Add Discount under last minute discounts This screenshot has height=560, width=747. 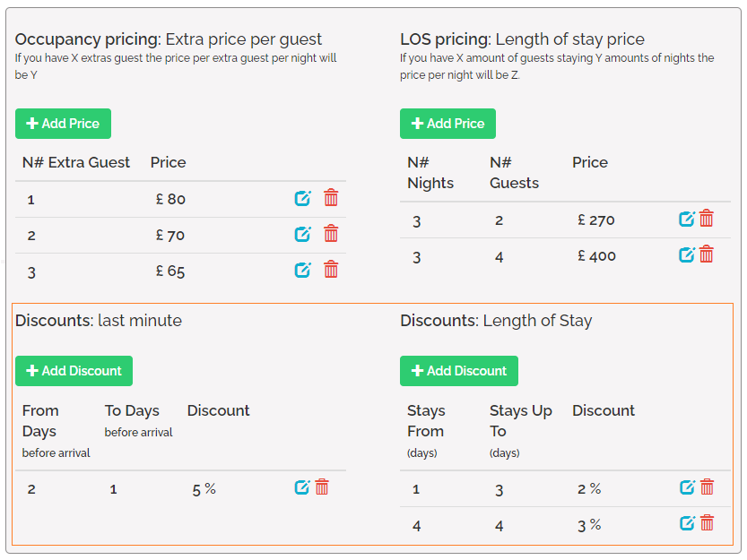click(74, 371)
